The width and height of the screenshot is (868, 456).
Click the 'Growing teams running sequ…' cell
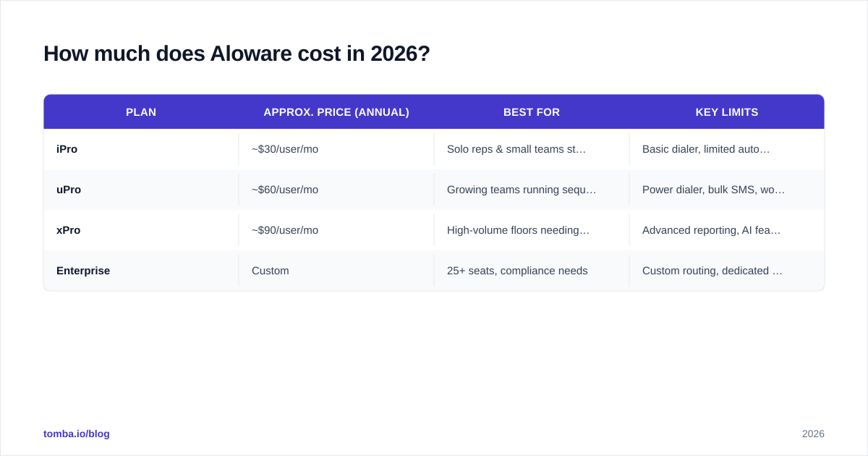pos(532,190)
